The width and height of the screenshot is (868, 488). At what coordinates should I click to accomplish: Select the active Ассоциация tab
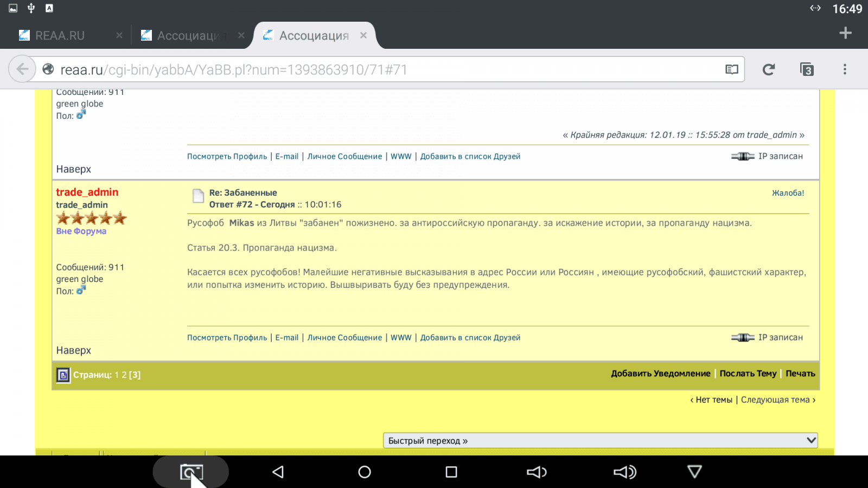pyautogui.click(x=314, y=36)
